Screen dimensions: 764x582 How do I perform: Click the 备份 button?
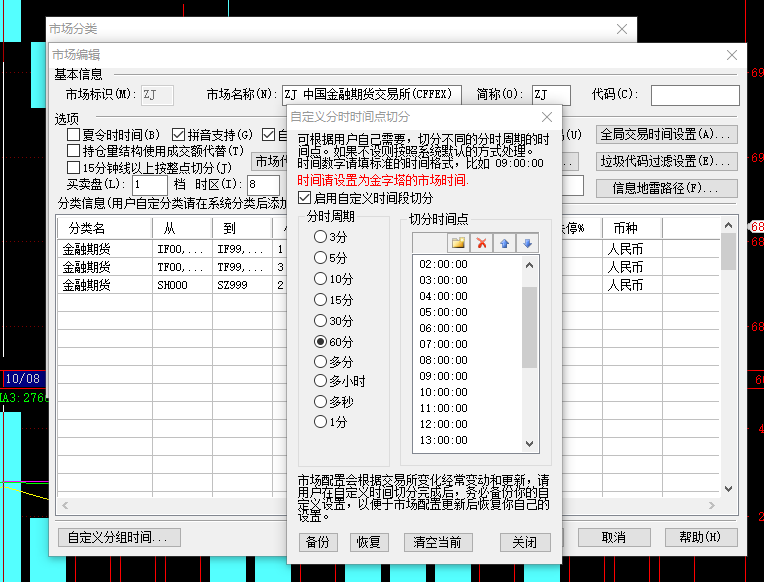316,542
